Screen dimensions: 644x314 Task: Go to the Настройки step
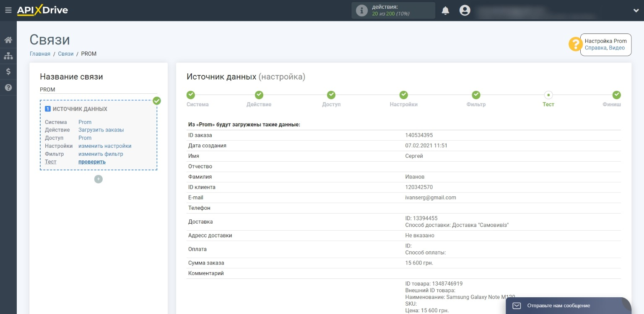(x=403, y=104)
